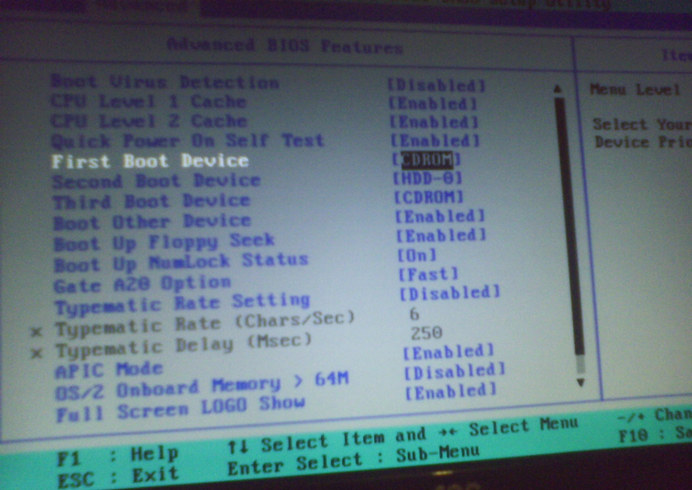The height and width of the screenshot is (490, 692).
Task: Click the F10 save hint
Action: coord(655,434)
